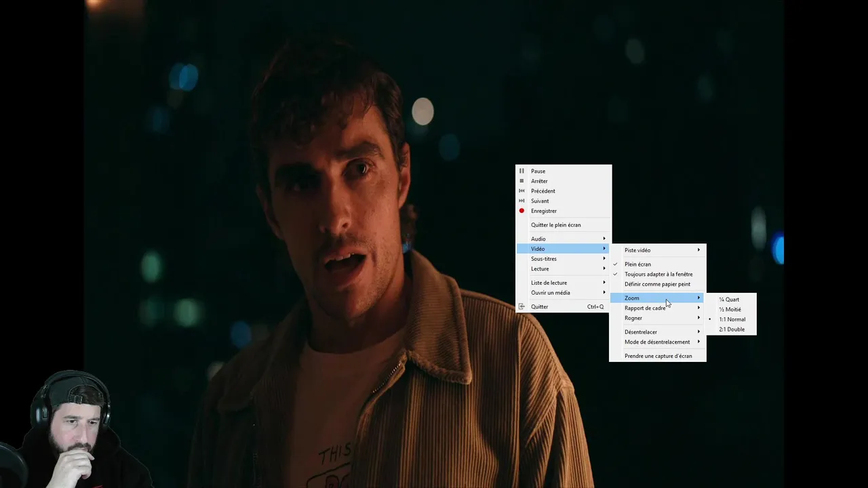Expand the Sous-titres submenu
The image size is (868, 488).
pyautogui.click(x=563, y=259)
